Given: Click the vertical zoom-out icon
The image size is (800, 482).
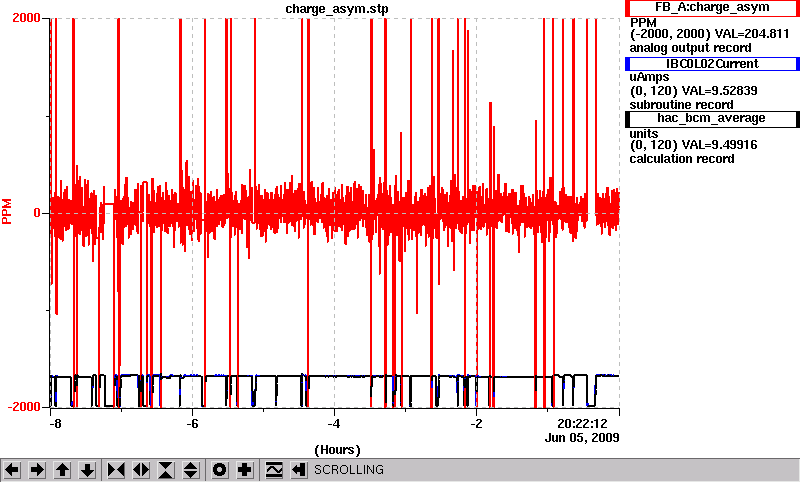Looking at the screenshot, I should point(191,470).
